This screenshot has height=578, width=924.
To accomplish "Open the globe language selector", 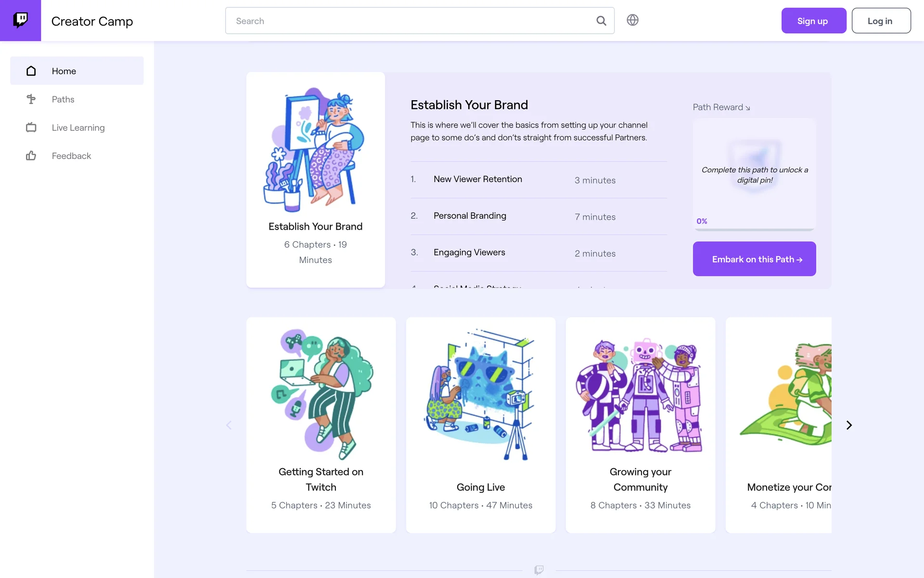I will [x=632, y=20].
